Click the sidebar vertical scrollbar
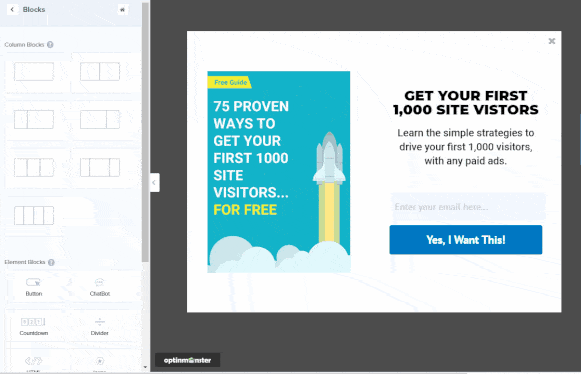 point(145,133)
